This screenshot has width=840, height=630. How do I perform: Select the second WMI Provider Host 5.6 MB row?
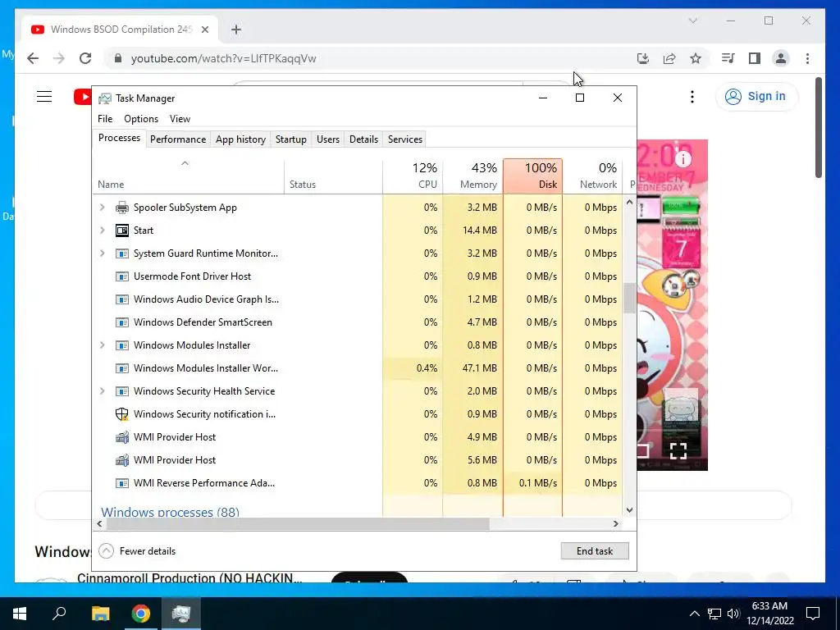point(358,460)
